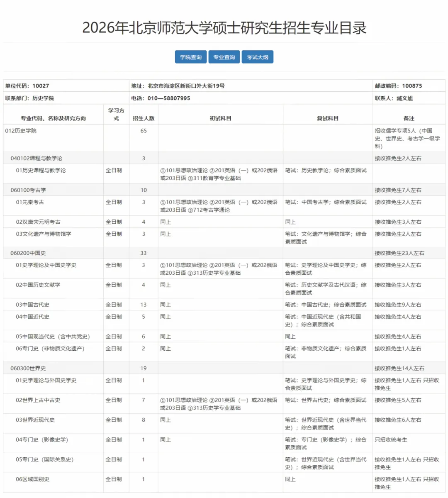Select 02汉唐宋元明考古 direction

tap(38, 222)
